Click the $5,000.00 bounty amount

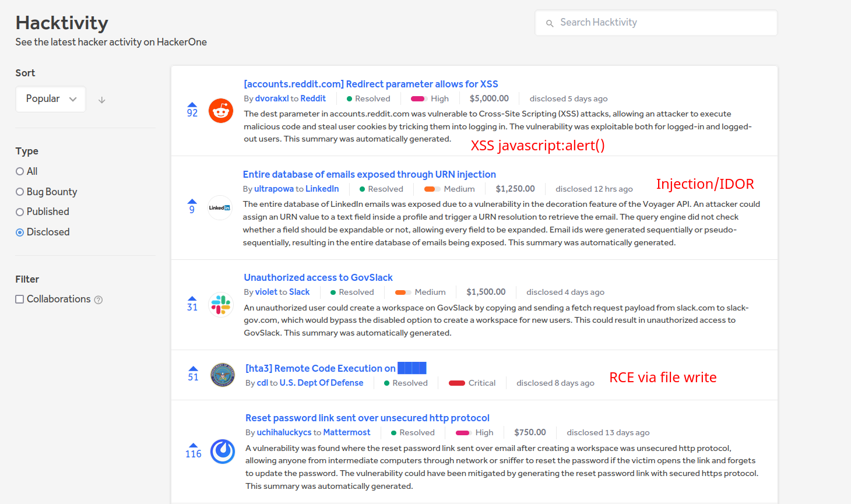point(489,99)
